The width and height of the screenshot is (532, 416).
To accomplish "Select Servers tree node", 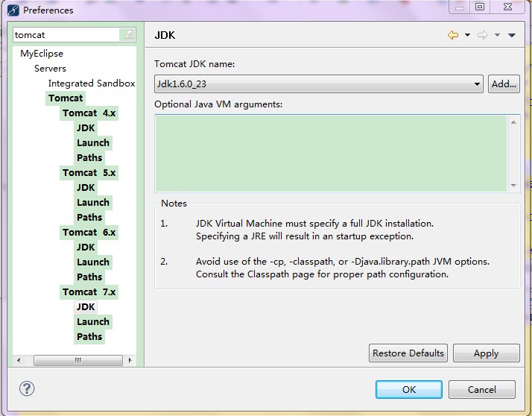I will click(x=50, y=69).
